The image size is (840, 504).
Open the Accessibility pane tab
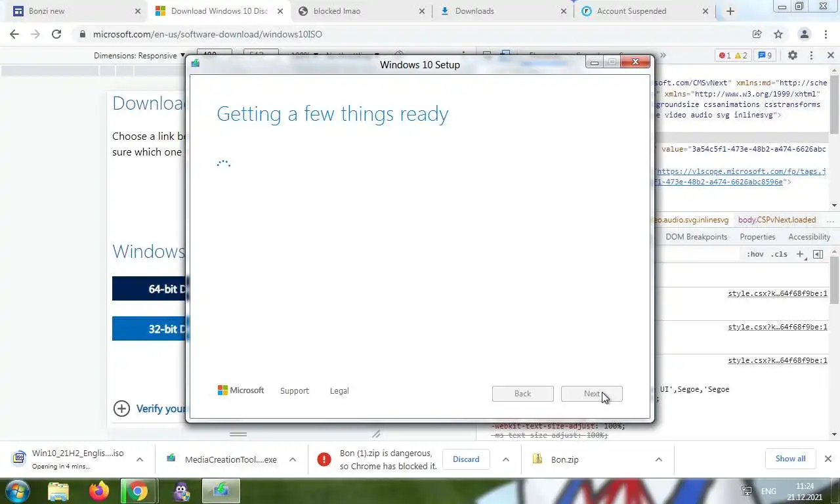click(x=809, y=237)
